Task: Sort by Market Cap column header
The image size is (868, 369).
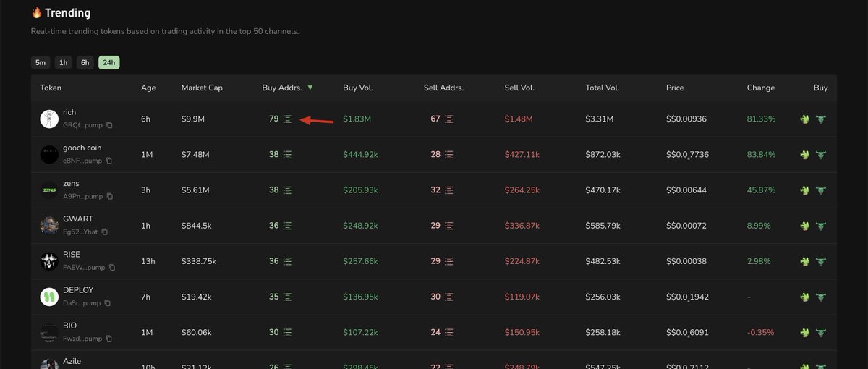Action: pyautogui.click(x=202, y=88)
